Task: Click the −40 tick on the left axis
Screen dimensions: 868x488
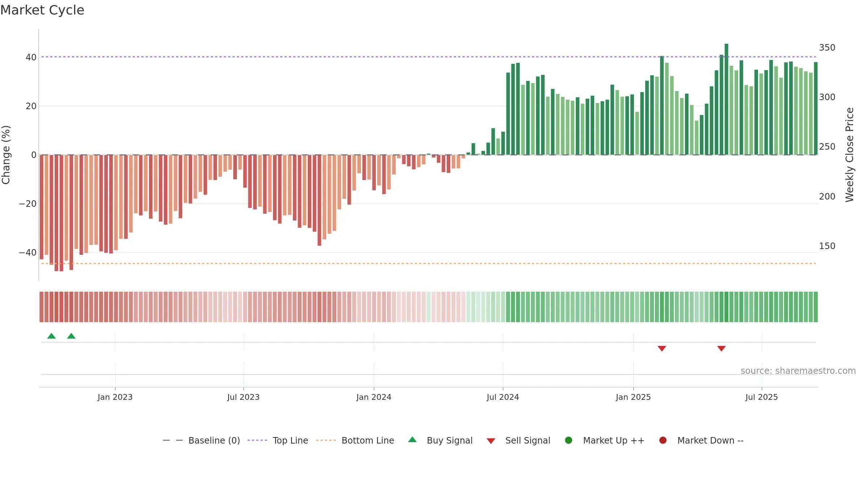Action: click(x=28, y=252)
